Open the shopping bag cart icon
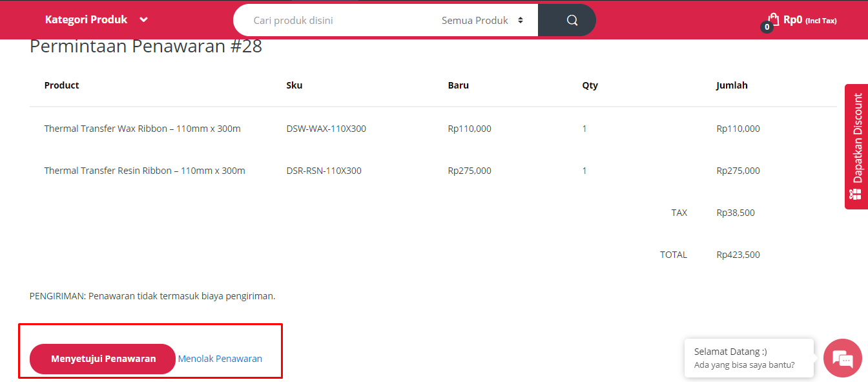868x382 pixels. 773,19
